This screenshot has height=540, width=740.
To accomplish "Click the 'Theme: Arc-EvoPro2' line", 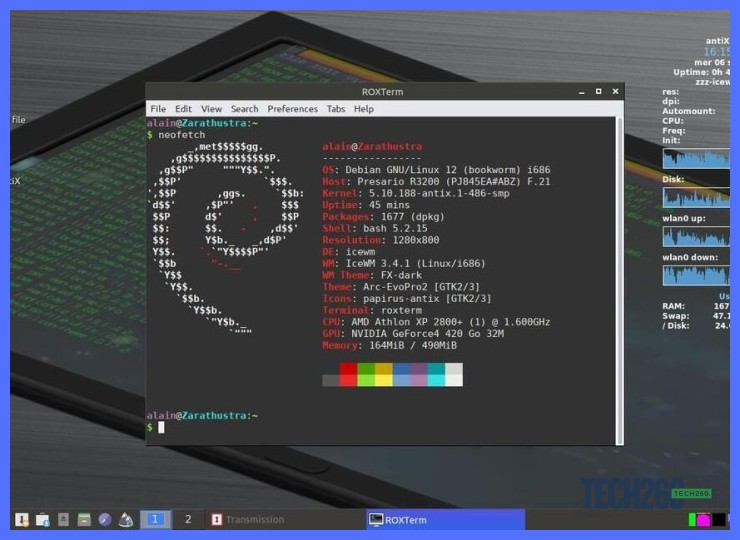I will 401,287.
